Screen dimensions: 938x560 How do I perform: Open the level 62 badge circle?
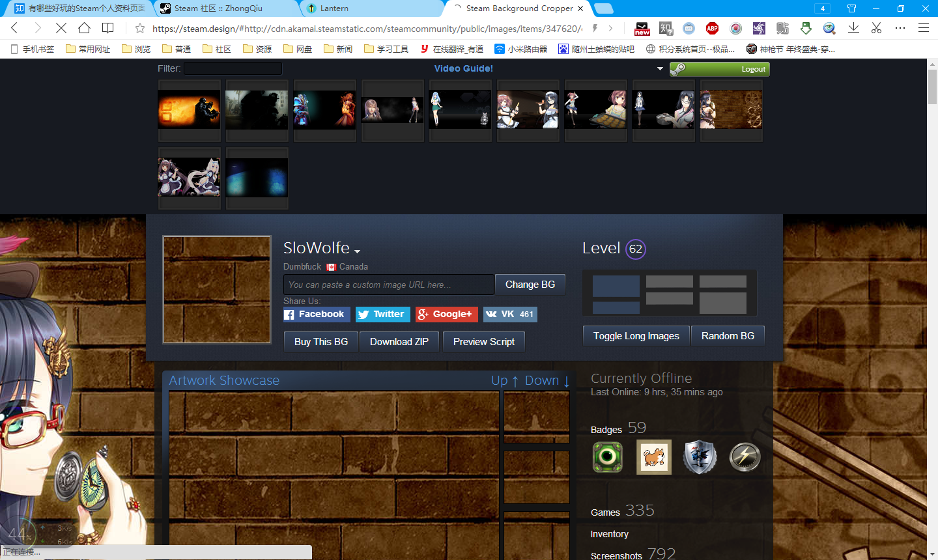(636, 249)
